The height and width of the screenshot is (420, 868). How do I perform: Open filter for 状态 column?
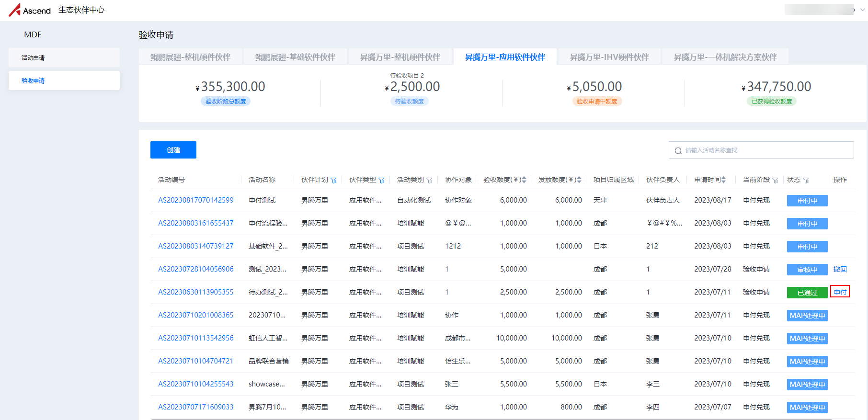coord(806,180)
